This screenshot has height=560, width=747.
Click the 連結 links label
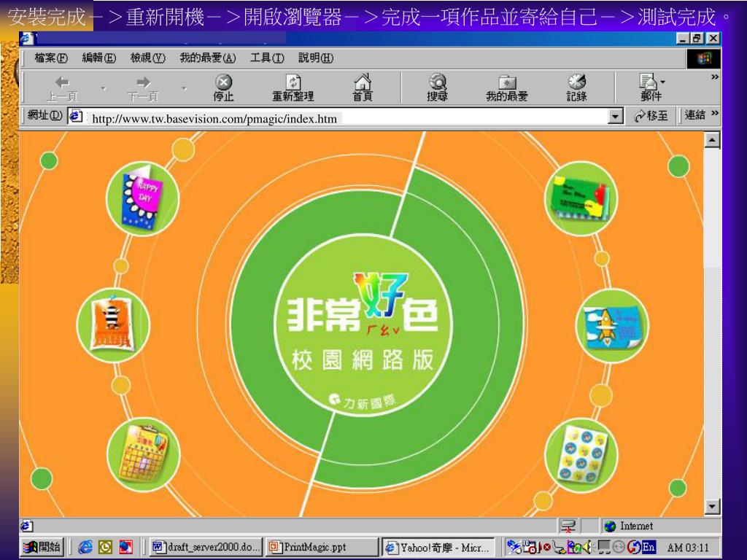pos(694,115)
